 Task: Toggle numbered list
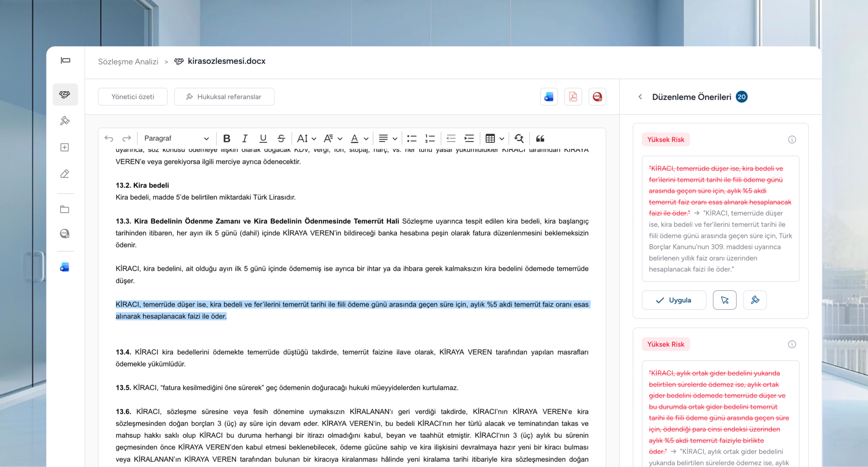[x=430, y=138]
